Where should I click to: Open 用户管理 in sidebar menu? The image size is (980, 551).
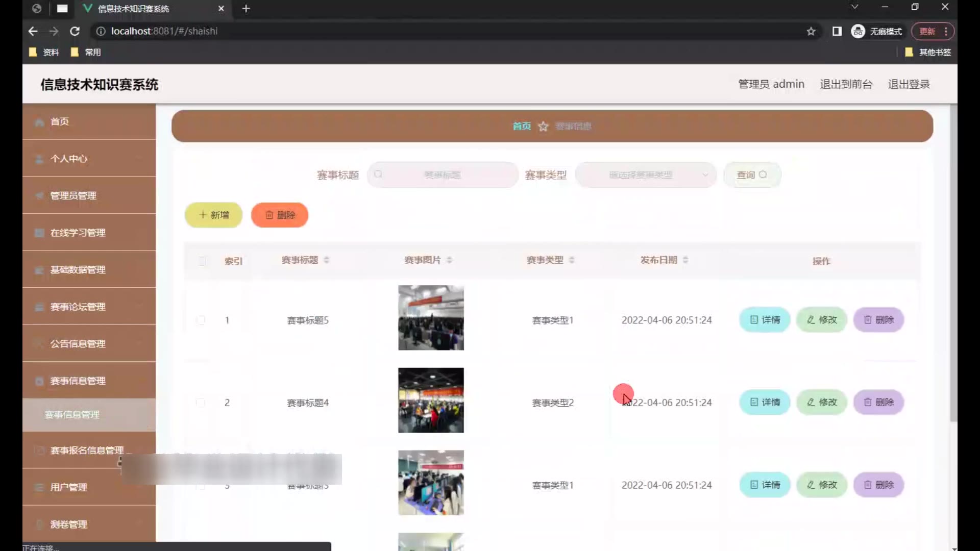89,487
